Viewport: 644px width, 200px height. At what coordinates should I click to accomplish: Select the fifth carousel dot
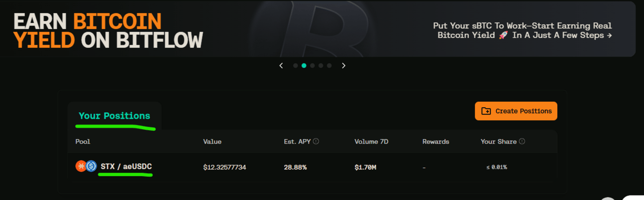tap(329, 65)
